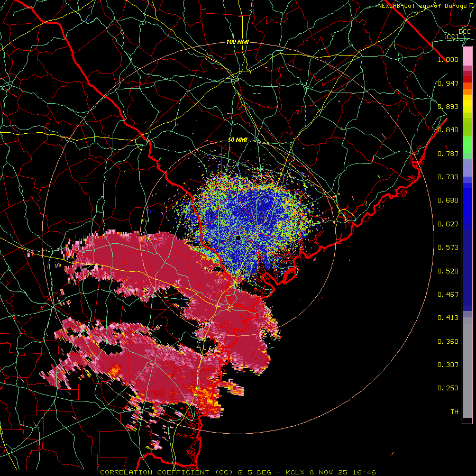The height and width of the screenshot is (476, 476).
Task: Click the 0.733 legend value
Action: 448,177
